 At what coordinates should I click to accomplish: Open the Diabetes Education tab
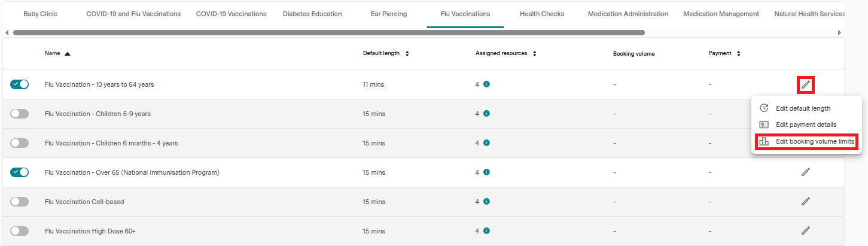pyautogui.click(x=312, y=14)
